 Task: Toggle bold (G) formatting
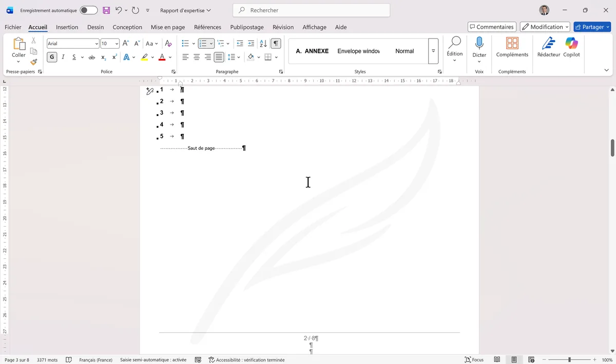pyautogui.click(x=52, y=57)
